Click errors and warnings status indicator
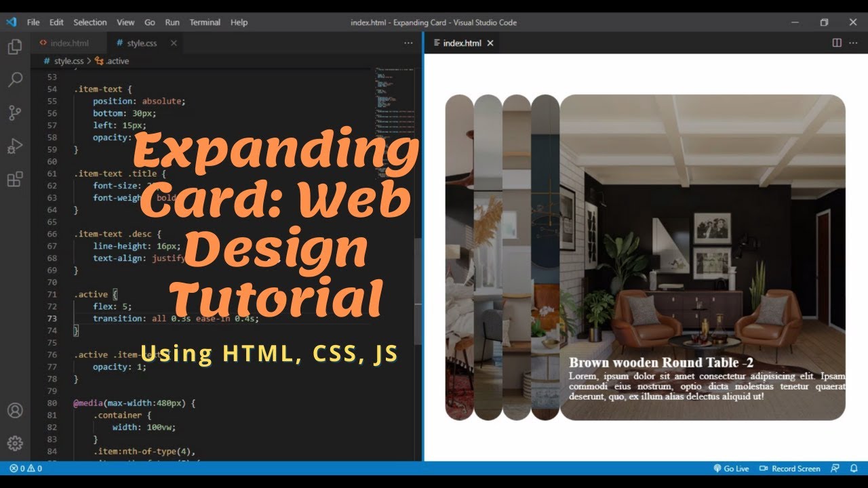The width and height of the screenshot is (868, 488). (26, 468)
